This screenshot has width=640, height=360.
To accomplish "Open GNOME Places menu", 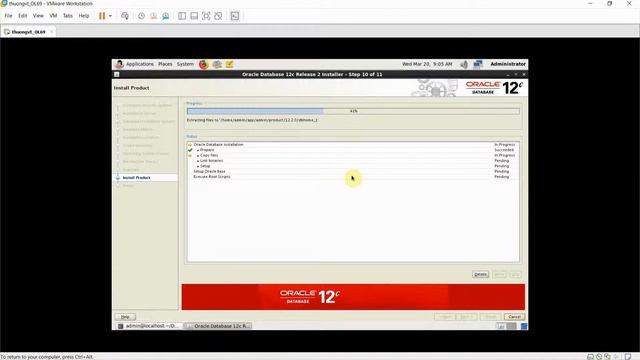I will (x=165, y=64).
